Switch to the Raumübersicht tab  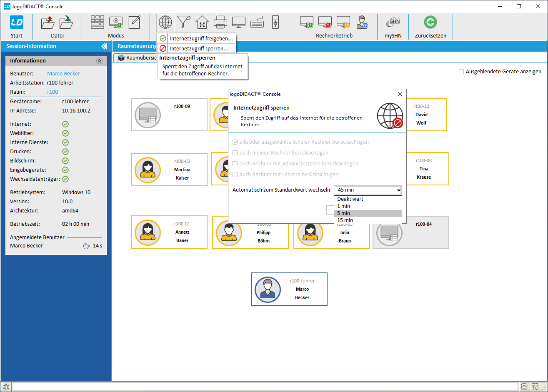(136, 58)
